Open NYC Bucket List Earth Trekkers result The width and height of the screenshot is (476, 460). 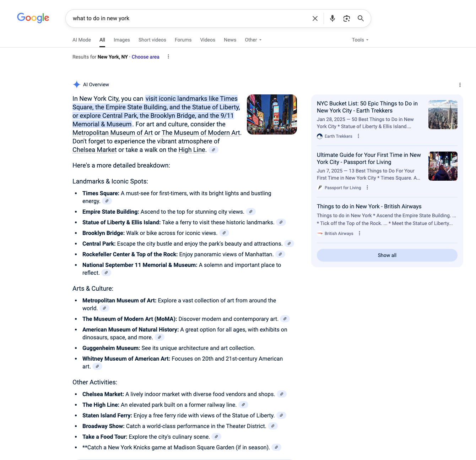pyautogui.click(x=367, y=107)
